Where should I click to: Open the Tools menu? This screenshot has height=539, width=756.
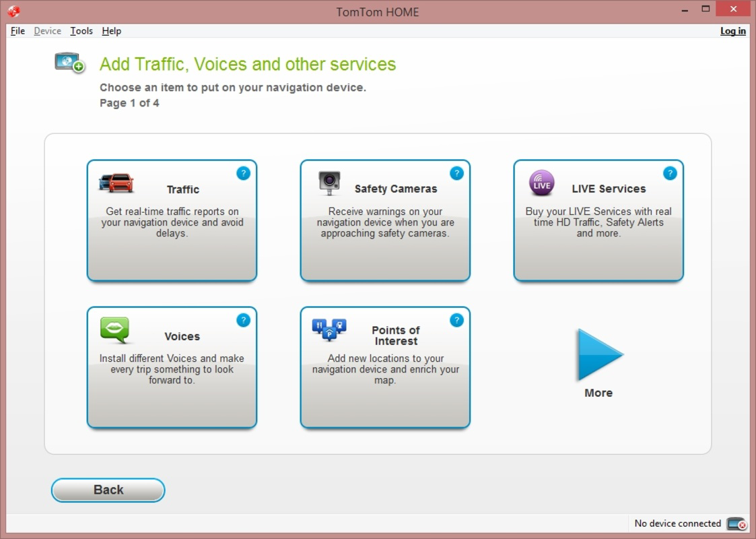pos(81,31)
